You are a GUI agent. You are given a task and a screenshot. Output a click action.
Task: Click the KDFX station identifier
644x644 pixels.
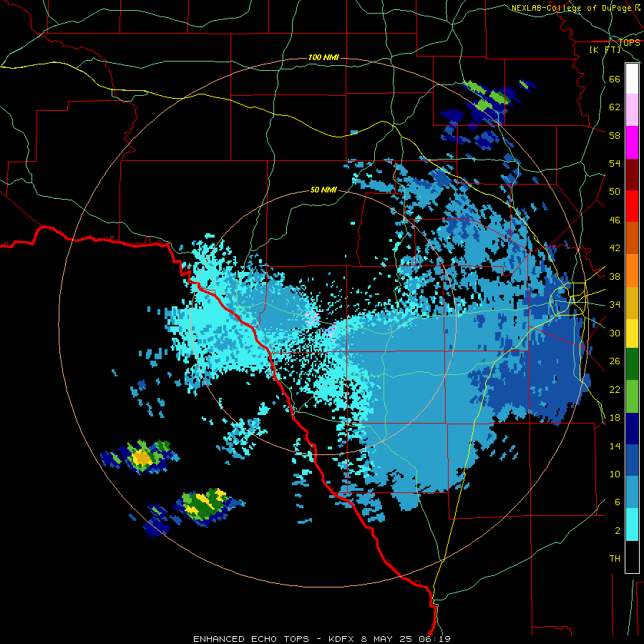(x=343, y=639)
